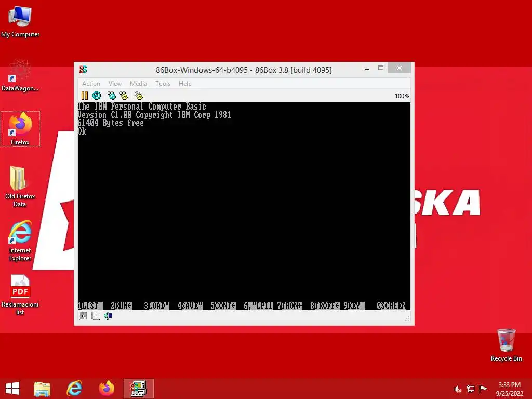Send Ctrl+Alt+Del via the toolbar icon
The height and width of the screenshot is (399, 532).
pos(112,96)
